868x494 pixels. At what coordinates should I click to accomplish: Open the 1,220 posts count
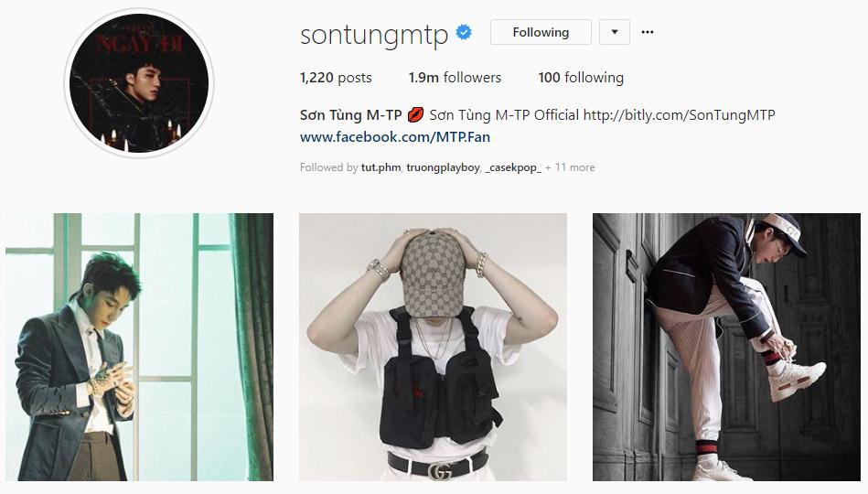click(x=336, y=78)
